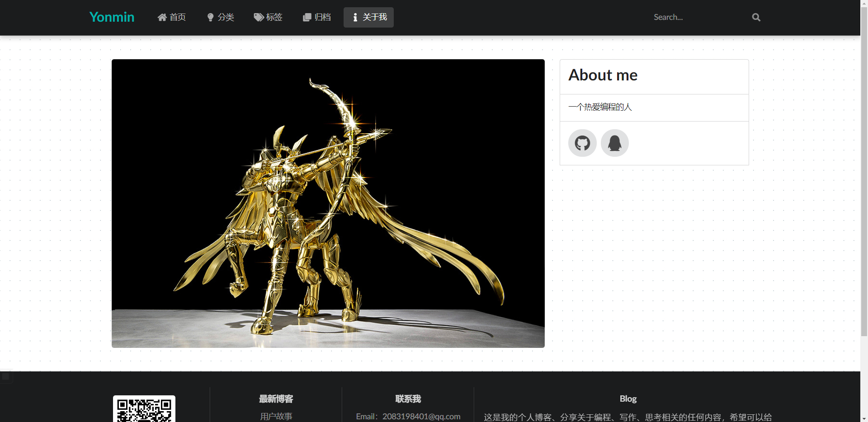The width and height of the screenshot is (868, 422).
Task: Open the 标签 tags page
Action: pyautogui.click(x=268, y=17)
